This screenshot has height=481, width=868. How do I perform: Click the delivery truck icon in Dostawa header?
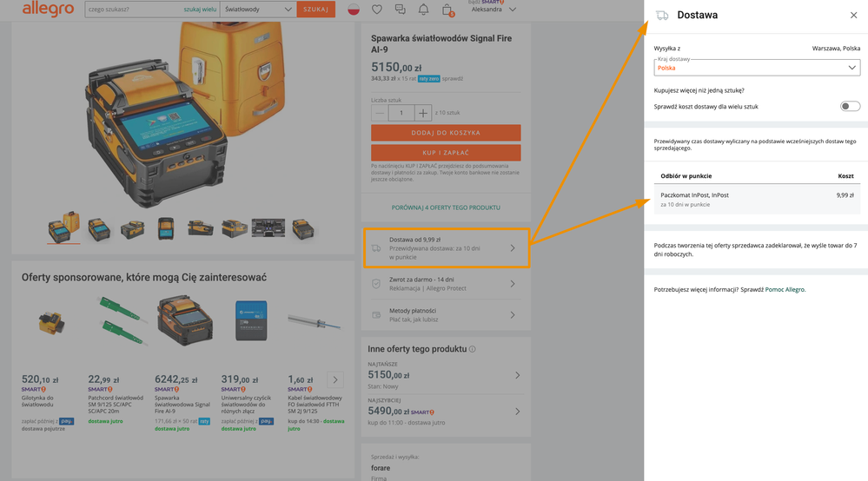[662, 16]
